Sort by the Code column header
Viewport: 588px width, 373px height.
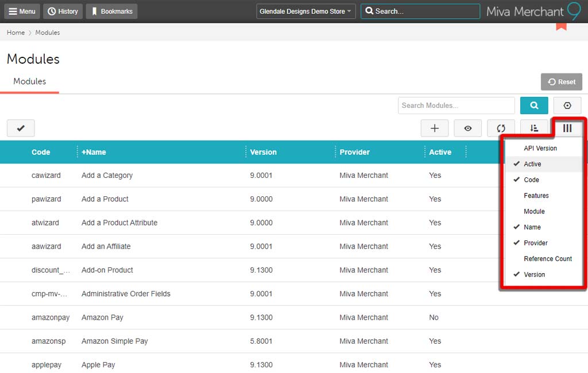coord(41,152)
